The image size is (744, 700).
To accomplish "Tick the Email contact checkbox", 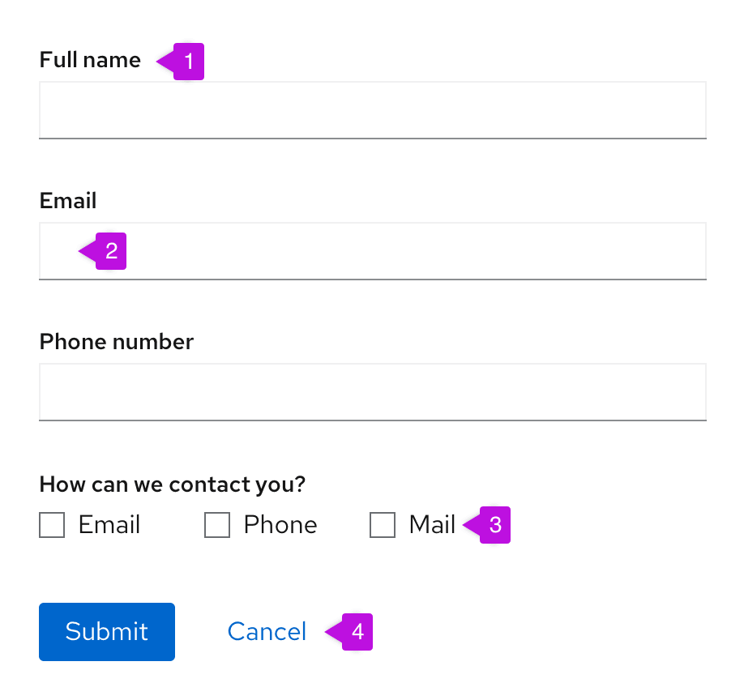I will (52, 525).
